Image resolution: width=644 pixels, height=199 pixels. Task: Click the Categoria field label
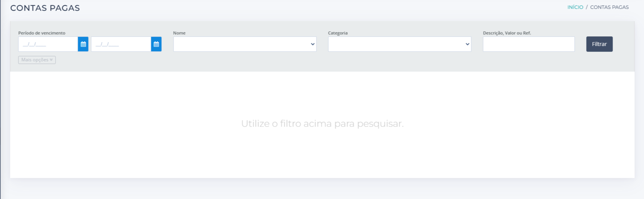(338, 33)
